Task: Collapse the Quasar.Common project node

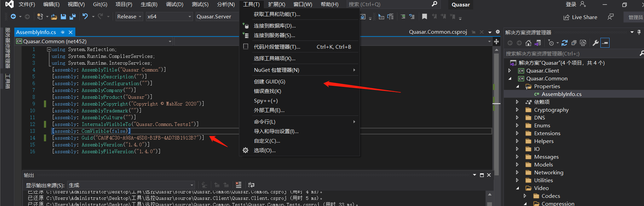Action: tap(510, 78)
